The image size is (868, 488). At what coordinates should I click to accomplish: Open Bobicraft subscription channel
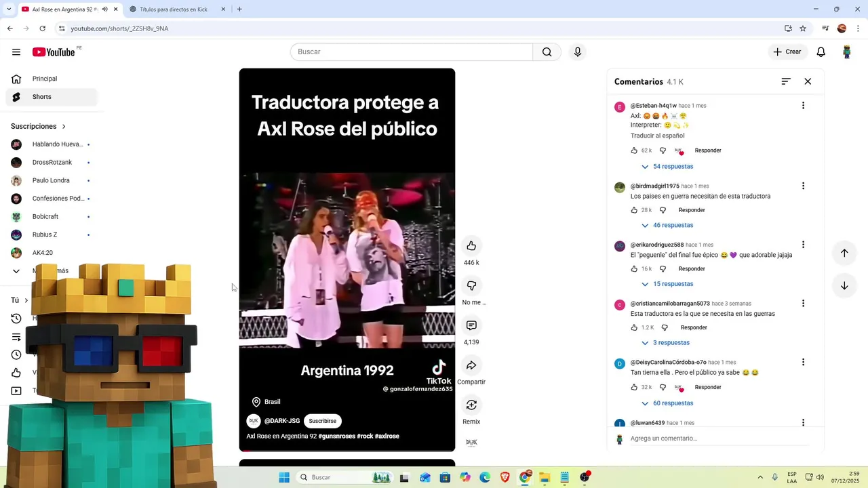pyautogui.click(x=52, y=217)
